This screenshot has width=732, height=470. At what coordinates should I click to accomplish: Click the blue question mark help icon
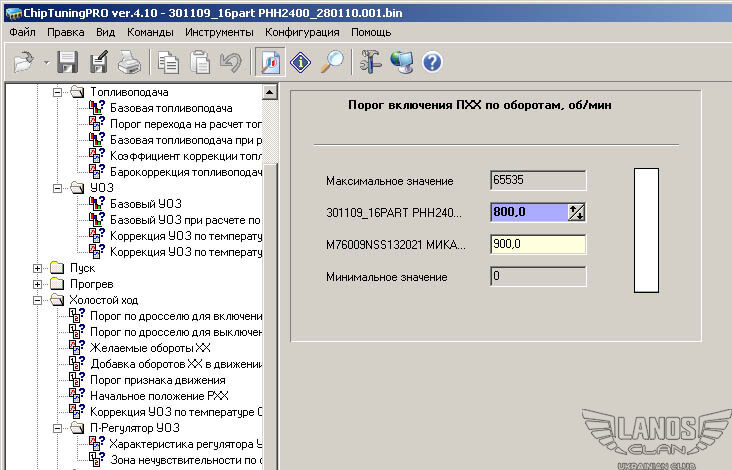[432, 62]
